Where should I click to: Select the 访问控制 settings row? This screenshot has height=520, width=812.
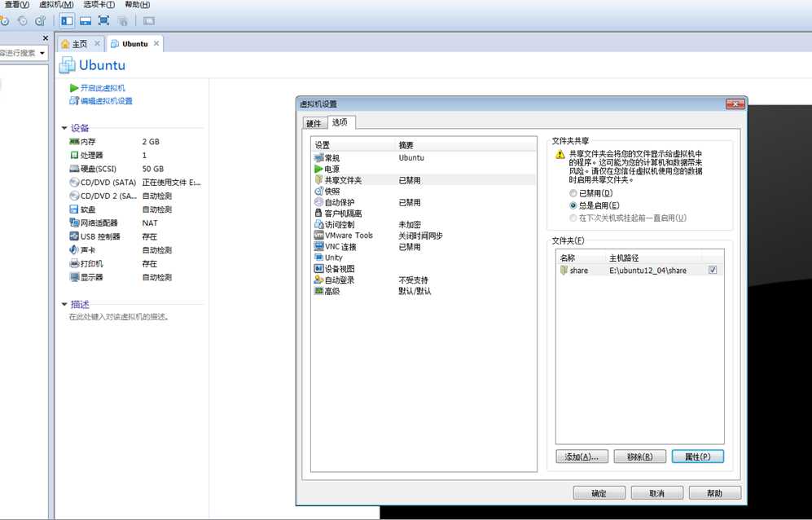(x=424, y=224)
